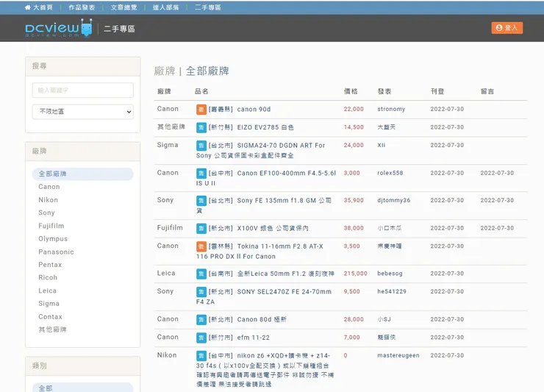Open the 全新Leica 50mm F1.2 listing
This screenshot has width=544, height=392.
tap(285, 274)
